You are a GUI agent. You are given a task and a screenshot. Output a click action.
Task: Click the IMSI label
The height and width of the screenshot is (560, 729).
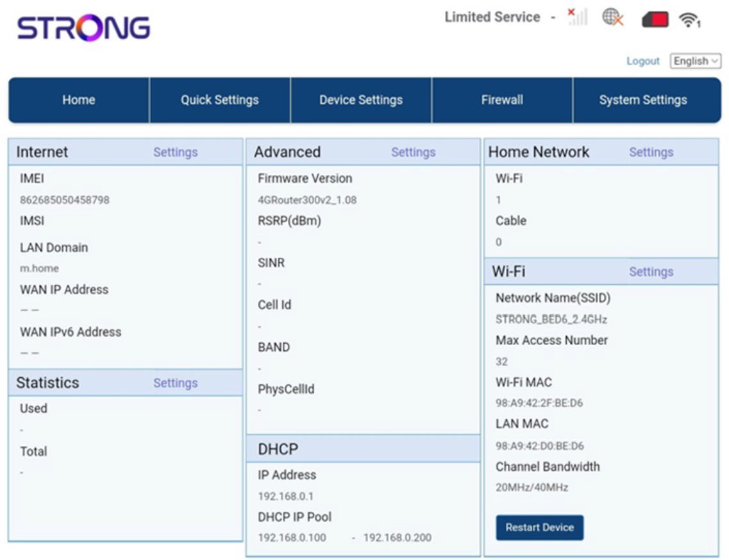32,221
